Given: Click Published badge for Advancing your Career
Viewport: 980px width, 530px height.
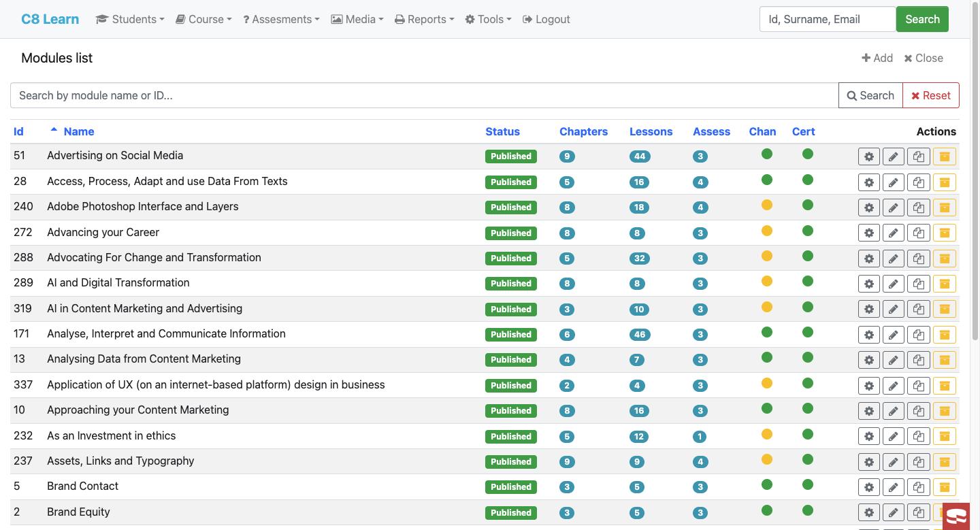Looking at the screenshot, I should [511, 233].
